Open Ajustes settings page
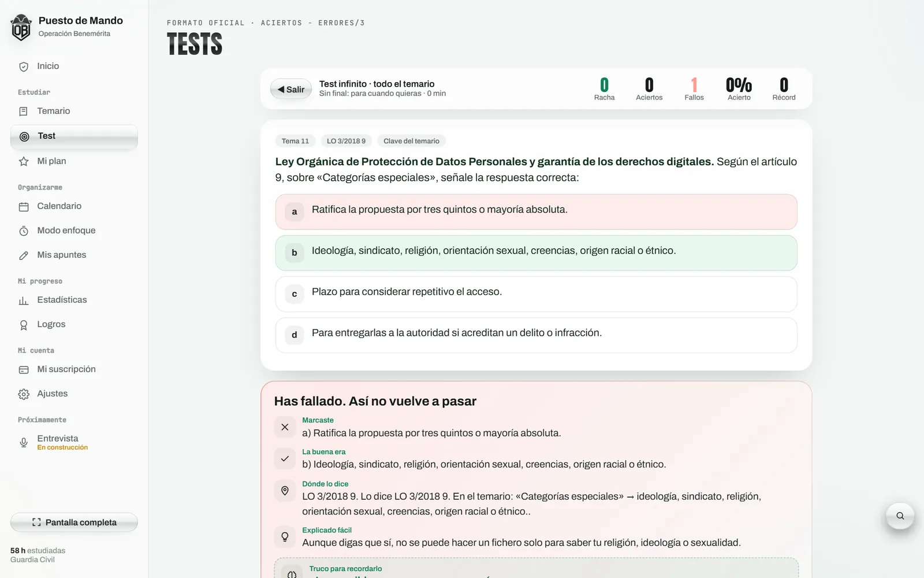The height and width of the screenshot is (578, 924). [74, 394]
